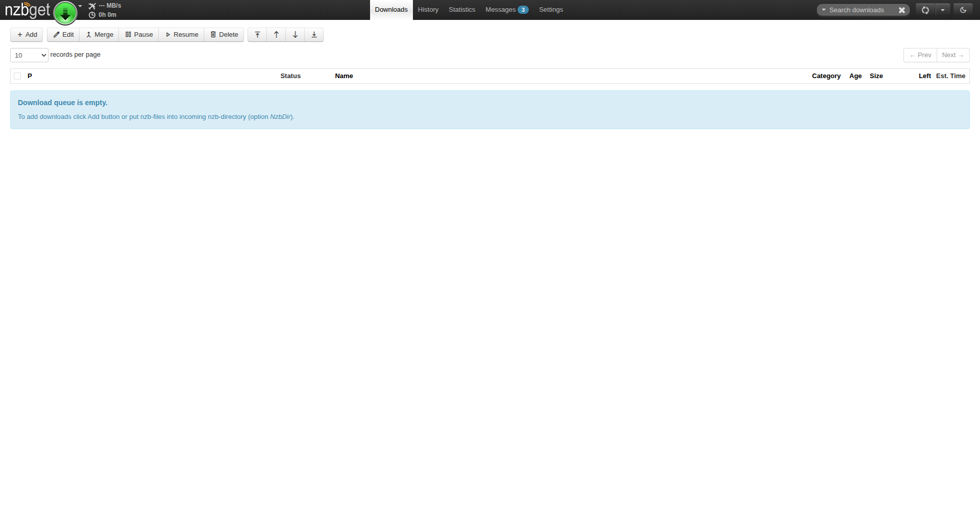Screen dimensions: 980x507
Task: Open the refresh interval dropdown arrow
Action: point(943,10)
